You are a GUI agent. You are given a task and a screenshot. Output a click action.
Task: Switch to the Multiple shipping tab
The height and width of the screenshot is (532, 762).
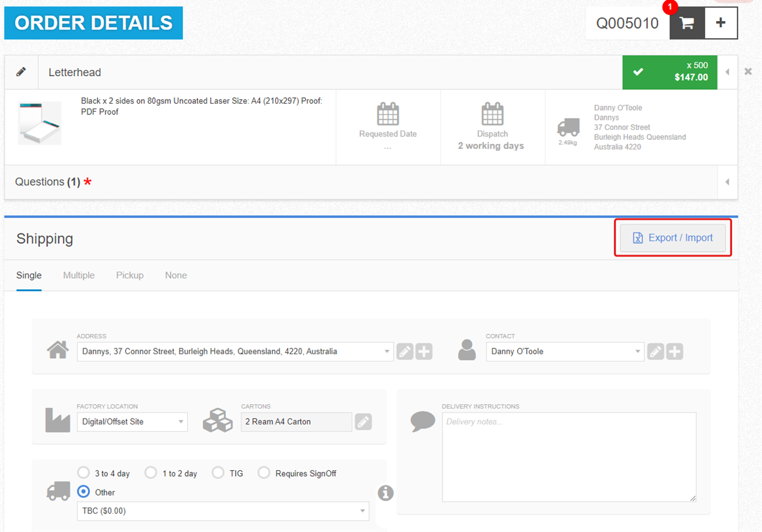[79, 276]
